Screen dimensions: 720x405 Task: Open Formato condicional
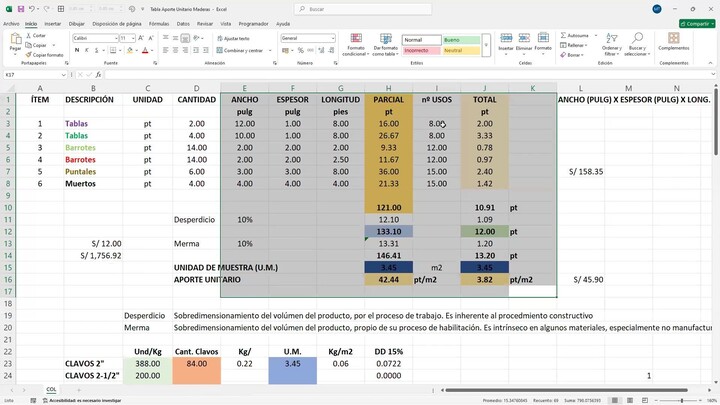[356, 45]
